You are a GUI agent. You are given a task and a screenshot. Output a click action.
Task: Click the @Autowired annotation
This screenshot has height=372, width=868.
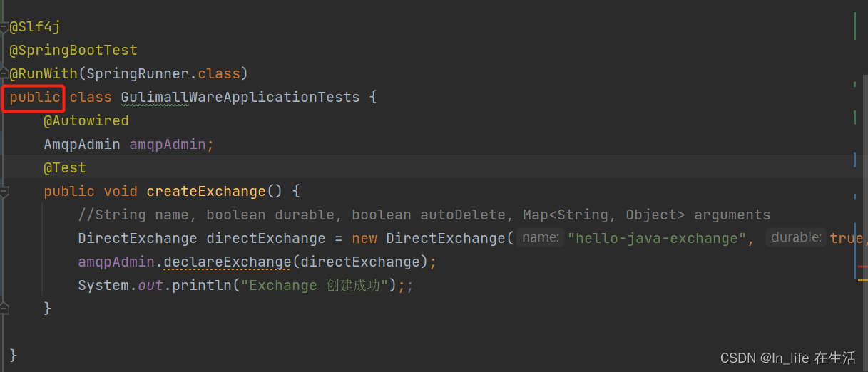pyautogui.click(x=86, y=120)
